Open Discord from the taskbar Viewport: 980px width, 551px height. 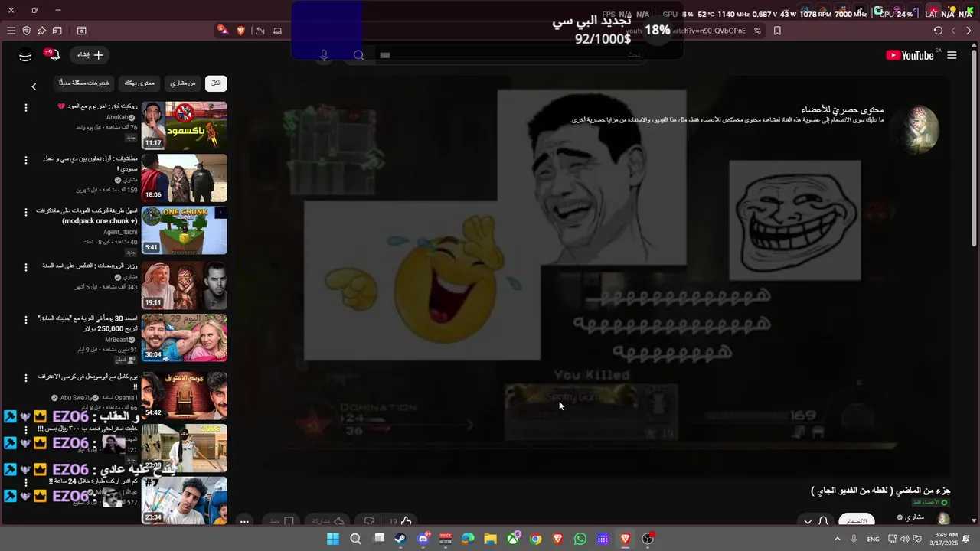pos(423,539)
